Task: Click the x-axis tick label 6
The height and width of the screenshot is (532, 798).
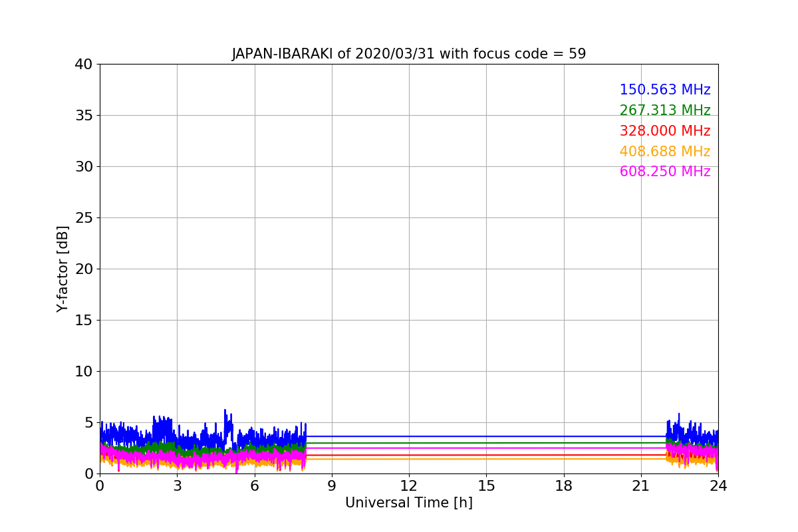Action: pyautogui.click(x=255, y=486)
